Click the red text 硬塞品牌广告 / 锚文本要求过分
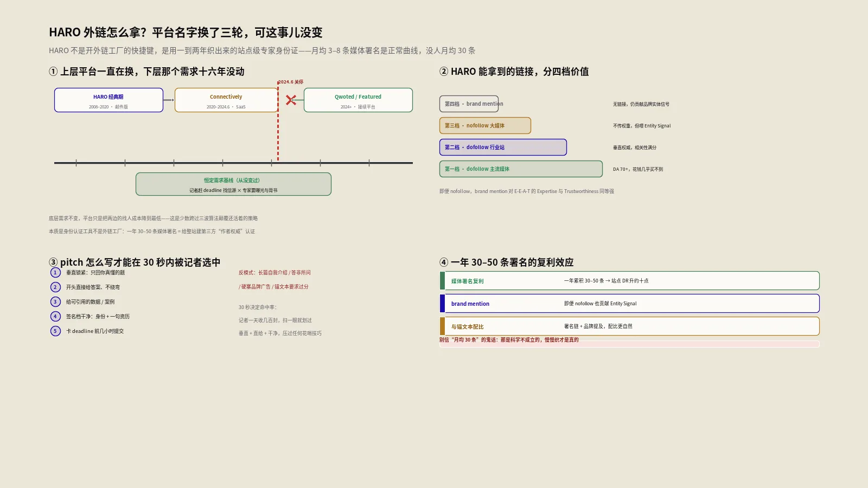 273,287
